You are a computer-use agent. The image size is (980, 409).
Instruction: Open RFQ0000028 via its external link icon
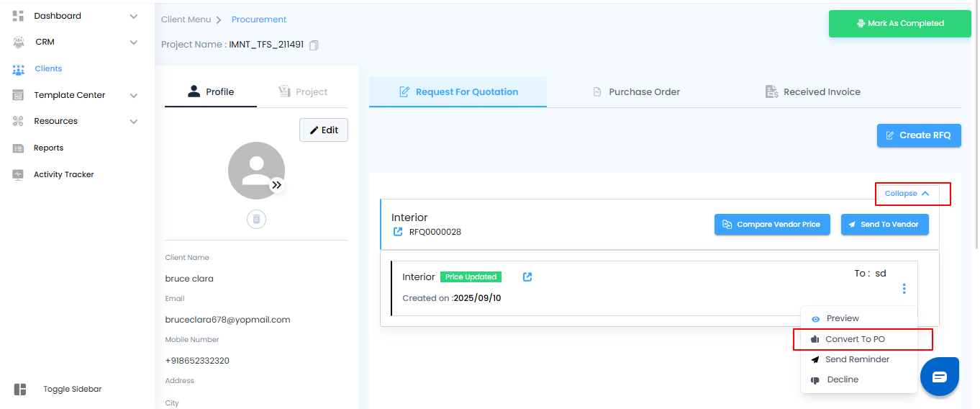[398, 232]
